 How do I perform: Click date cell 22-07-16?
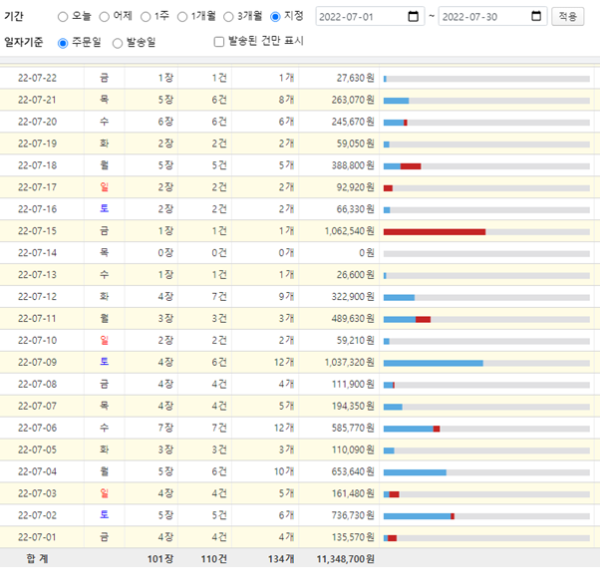pyautogui.click(x=37, y=209)
